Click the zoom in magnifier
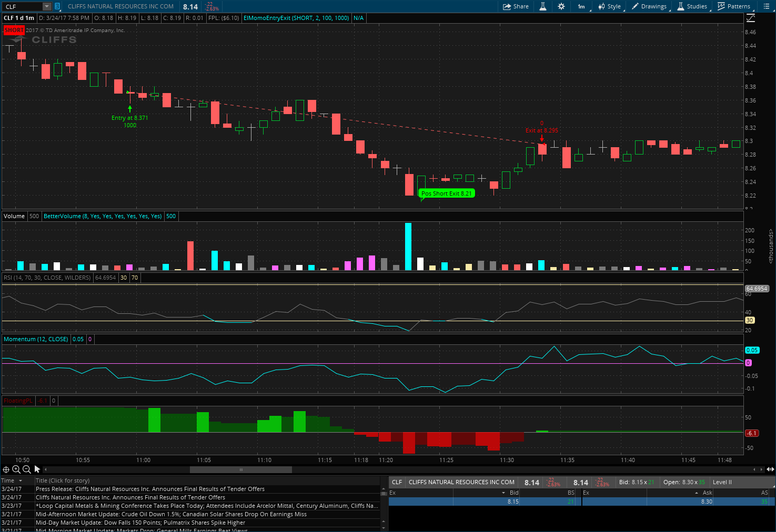Screen dimensions: 776x532 16,469
